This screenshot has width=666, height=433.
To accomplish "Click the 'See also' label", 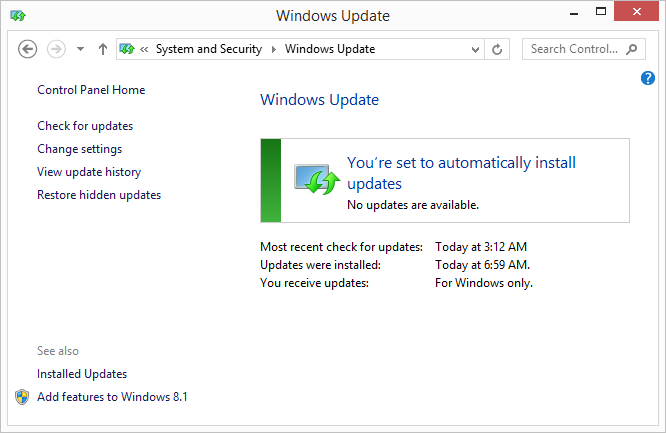I will click(58, 351).
